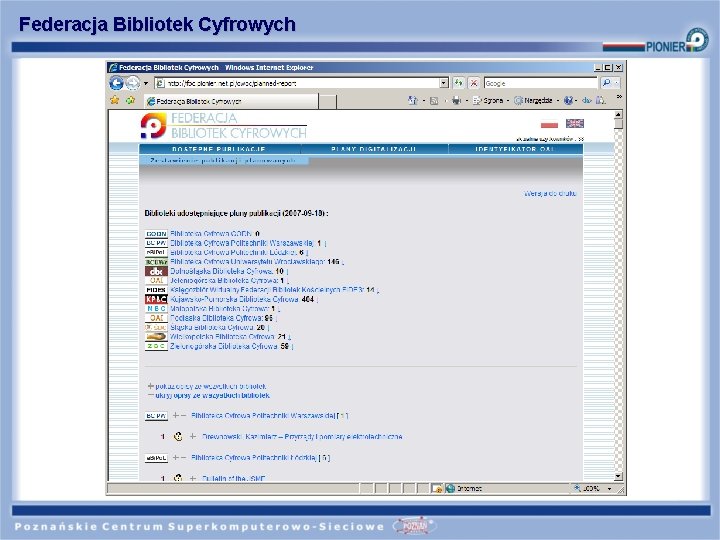Click the IE Back navigation button
The image size is (720, 540).
[116, 83]
